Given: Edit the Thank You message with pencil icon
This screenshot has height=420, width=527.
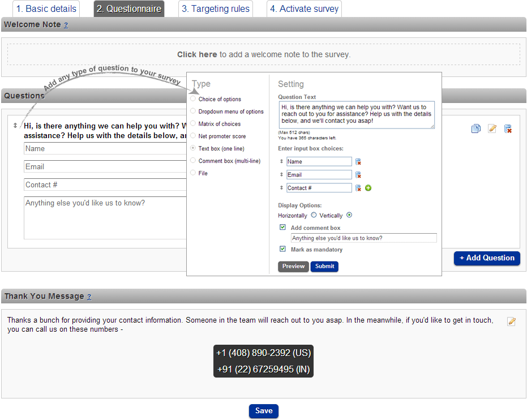Looking at the screenshot, I should pyautogui.click(x=511, y=322).
